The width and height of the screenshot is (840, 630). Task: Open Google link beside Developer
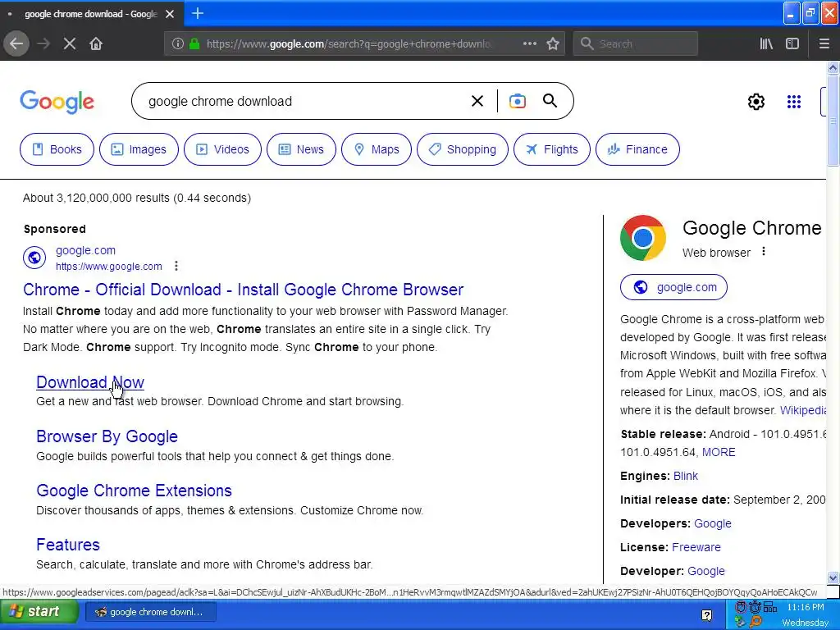click(x=706, y=571)
